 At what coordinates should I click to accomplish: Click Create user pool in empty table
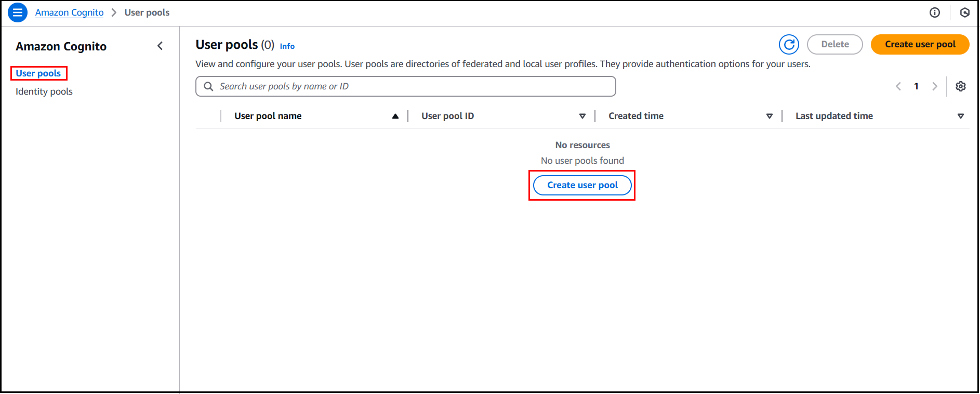click(x=582, y=185)
